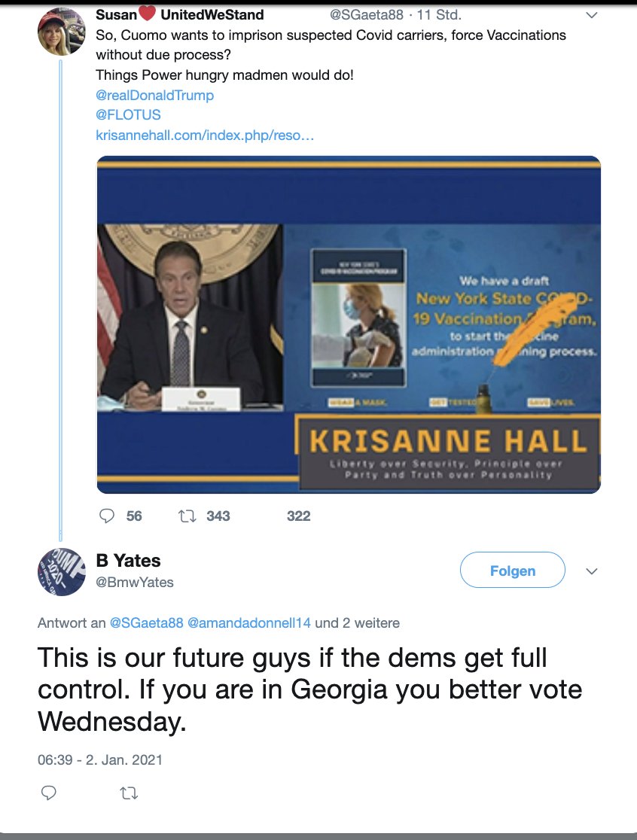
Task: Click the Susan UnitedWeStand display name
Action: (180, 14)
